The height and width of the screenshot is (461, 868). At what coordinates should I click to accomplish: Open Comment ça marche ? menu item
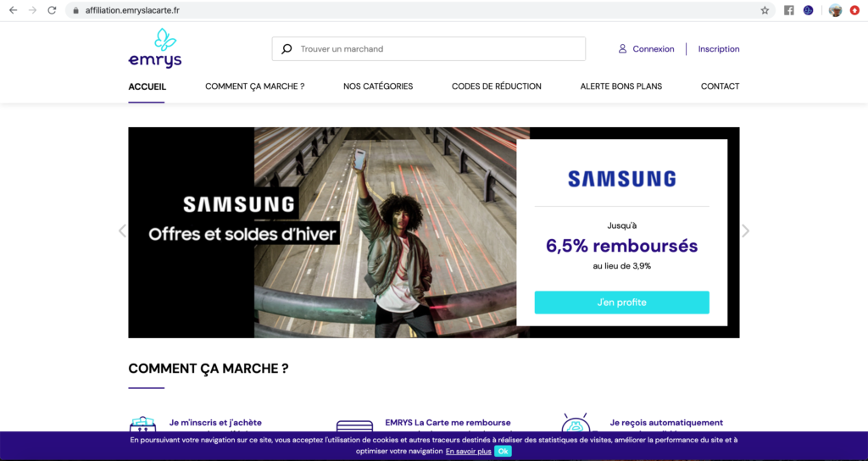pyautogui.click(x=254, y=86)
